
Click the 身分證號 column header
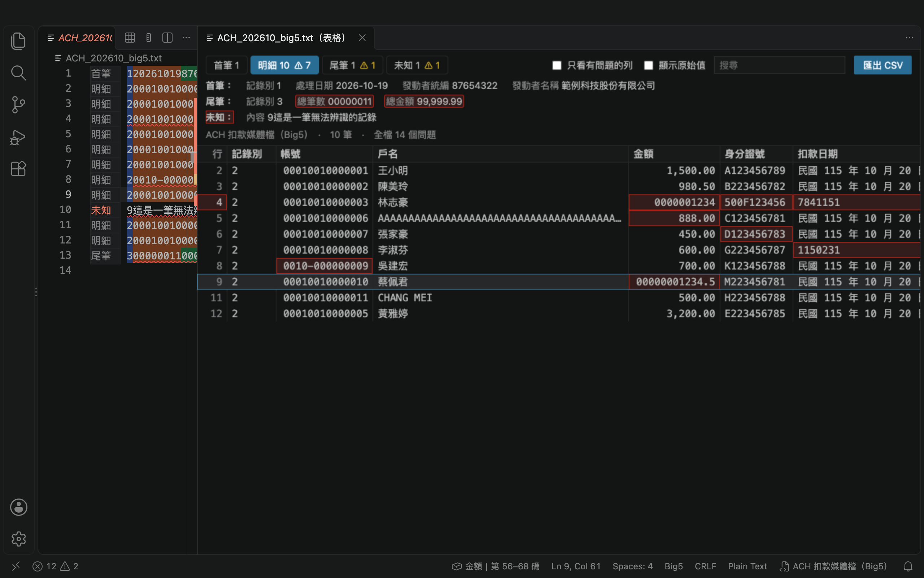757,154
